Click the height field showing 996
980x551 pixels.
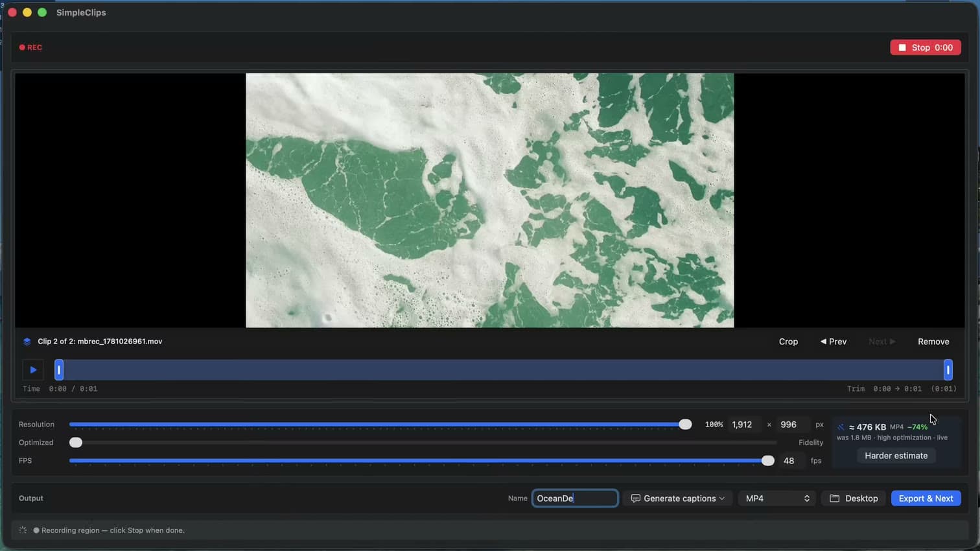coord(793,425)
